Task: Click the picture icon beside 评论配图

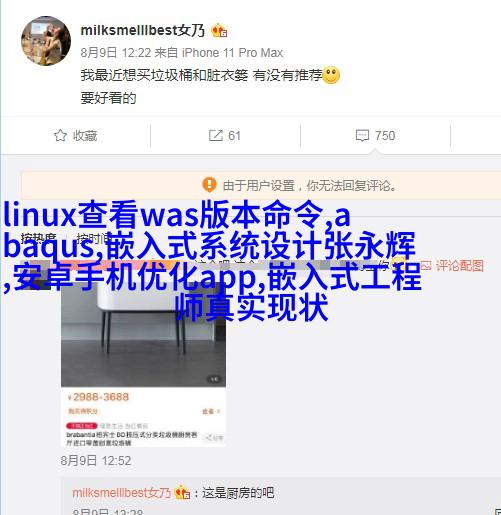Action: coord(426,266)
